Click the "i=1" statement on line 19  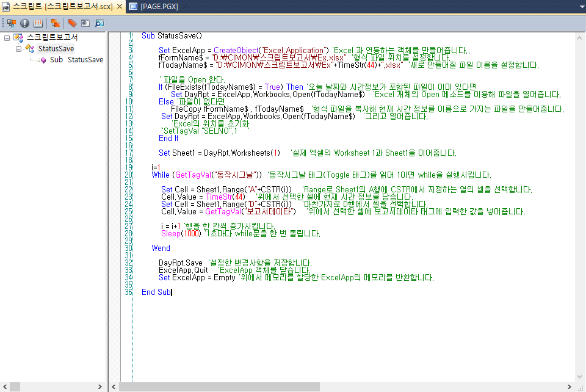[156, 168]
